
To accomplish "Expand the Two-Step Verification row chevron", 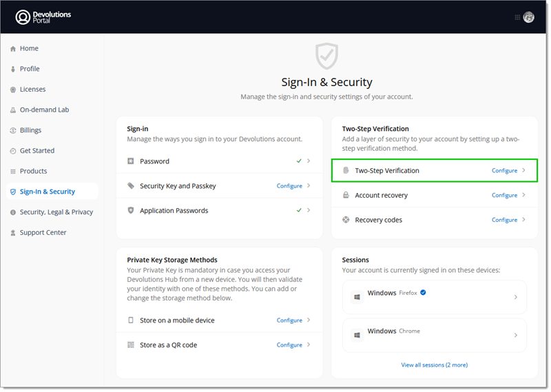I will point(523,170).
